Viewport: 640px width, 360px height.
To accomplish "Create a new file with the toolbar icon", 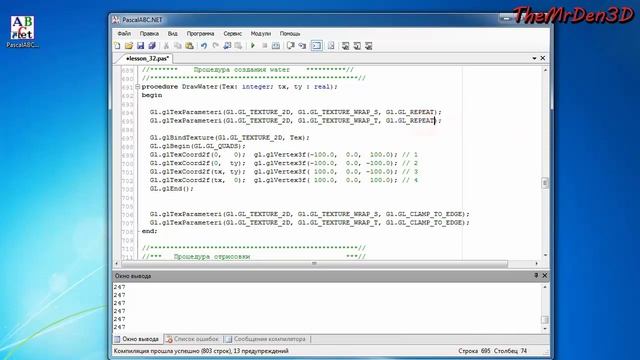I will click(118, 46).
